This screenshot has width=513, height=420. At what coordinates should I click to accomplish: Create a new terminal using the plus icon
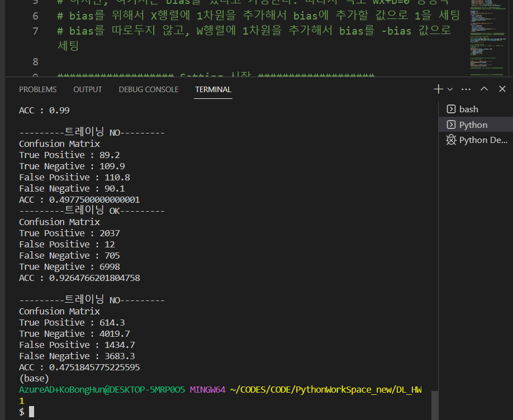(437, 89)
